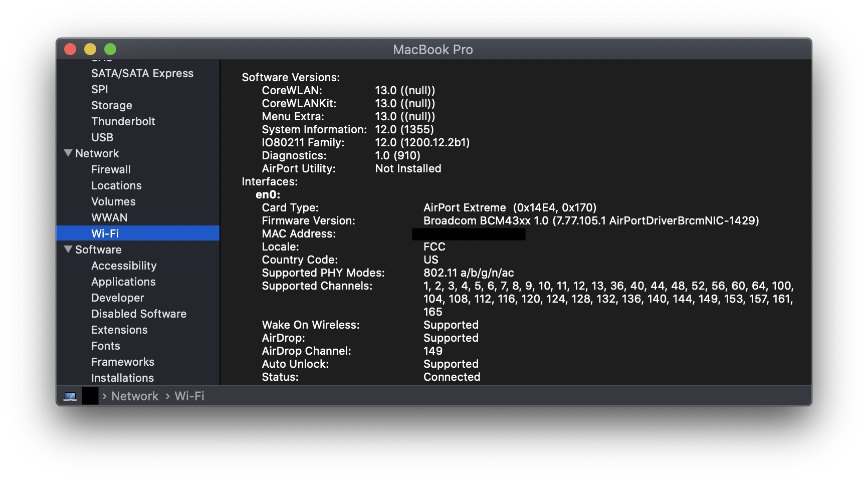The width and height of the screenshot is (868, 480).
Task: Select USB in the sidebar
Action: point(102,137)
